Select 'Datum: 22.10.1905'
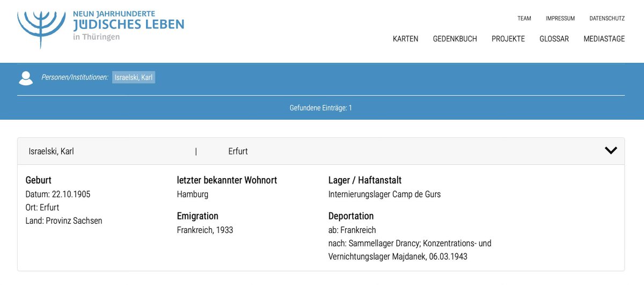644x285 pixels. coord(58,194)
